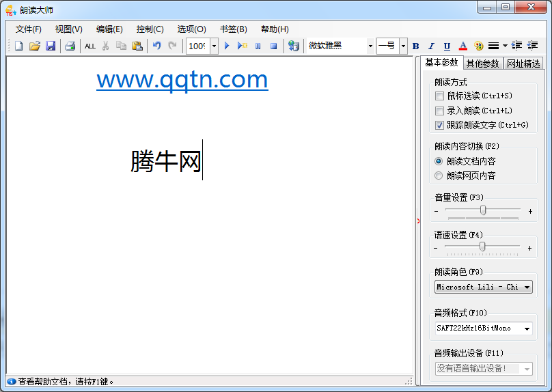Toggle Bold text formatting
552x392 pixels.
point(415,46)
